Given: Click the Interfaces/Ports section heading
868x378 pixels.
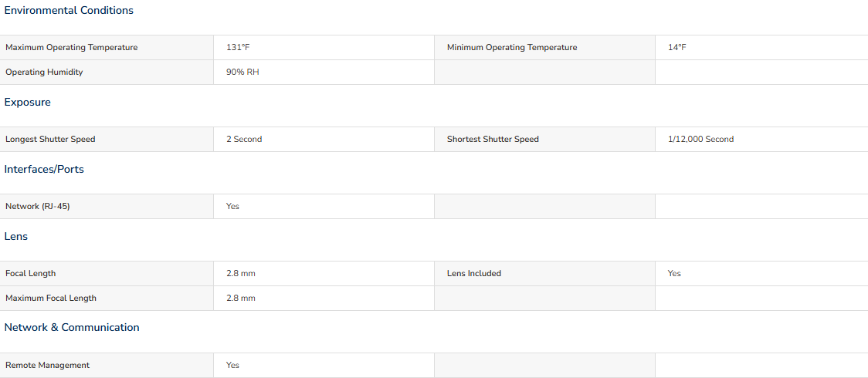Looking at the screenshot, I should point(44,170).
